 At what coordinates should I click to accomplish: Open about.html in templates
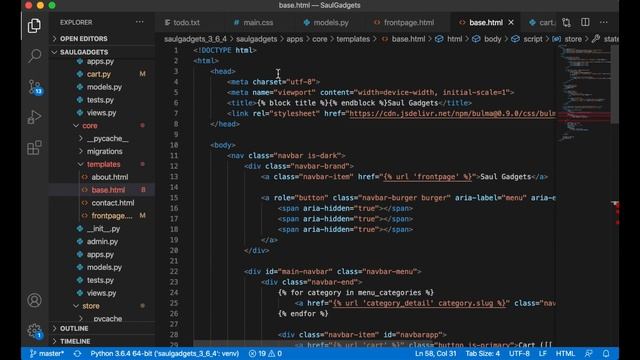tap(109, 177)
